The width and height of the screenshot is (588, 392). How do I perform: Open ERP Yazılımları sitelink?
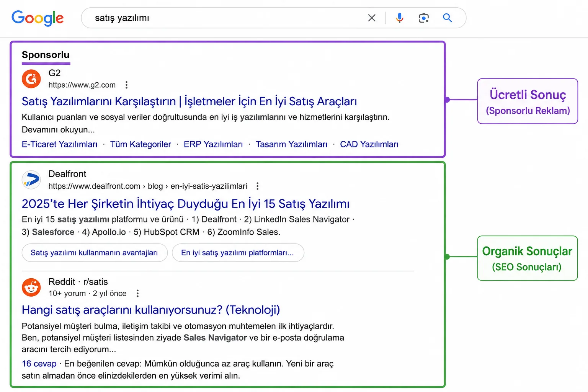(213, 144)
